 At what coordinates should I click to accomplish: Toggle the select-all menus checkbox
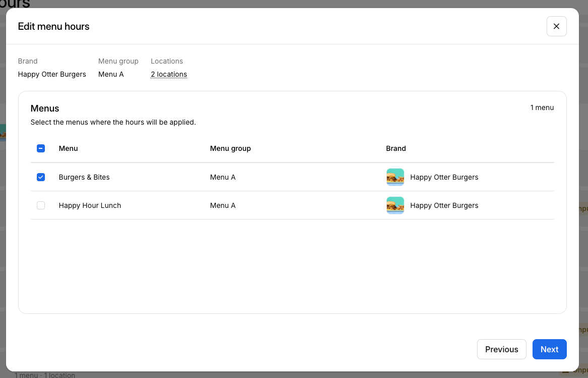[x=41, y=148]
